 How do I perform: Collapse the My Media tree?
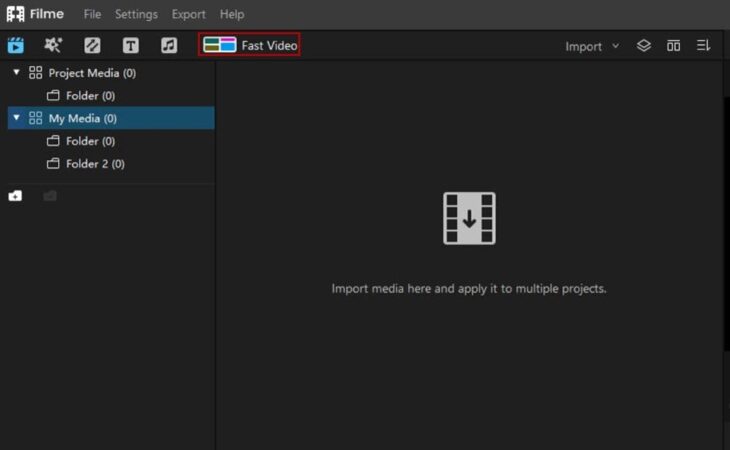[x=16, y=118]
